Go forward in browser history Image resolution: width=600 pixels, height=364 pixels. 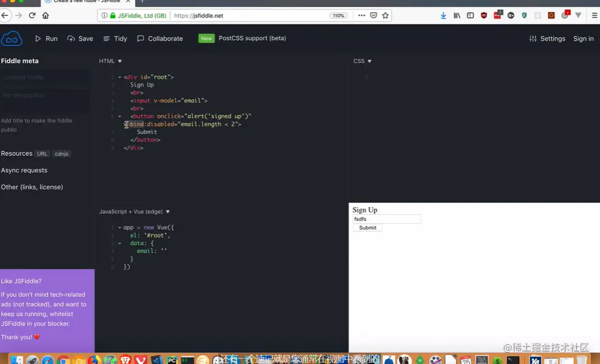coord(18,16)
